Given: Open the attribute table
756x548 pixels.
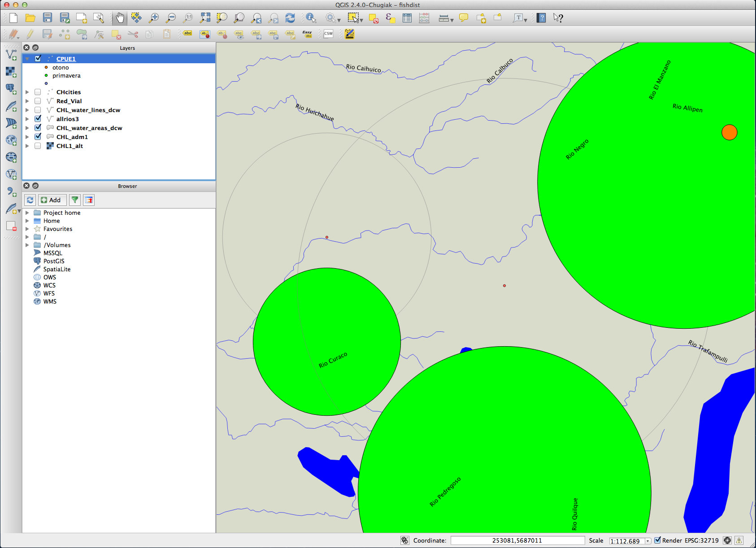Looking at the screenshot, I should pos(407,18).
